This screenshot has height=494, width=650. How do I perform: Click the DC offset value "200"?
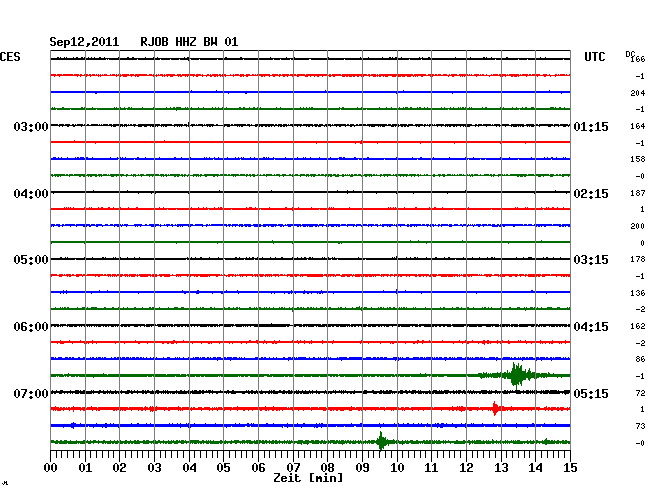coord(638,226)
